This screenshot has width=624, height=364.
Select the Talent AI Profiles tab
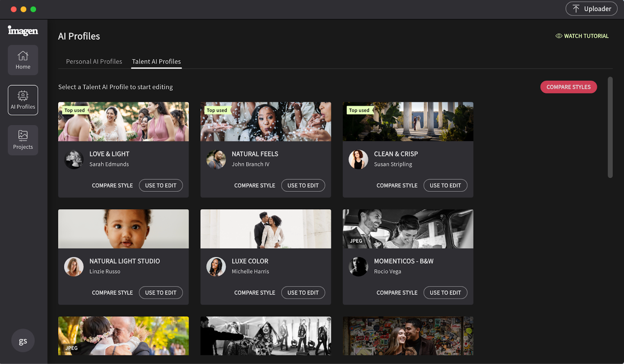(156, 62)
